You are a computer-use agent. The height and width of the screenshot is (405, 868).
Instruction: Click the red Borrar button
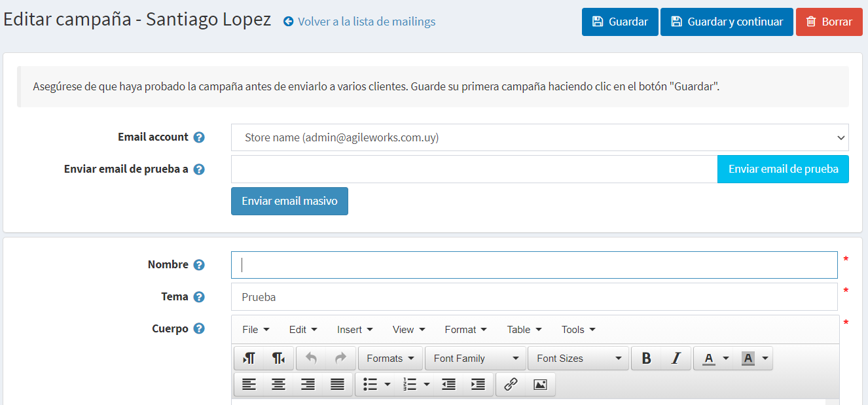point(829,22)
